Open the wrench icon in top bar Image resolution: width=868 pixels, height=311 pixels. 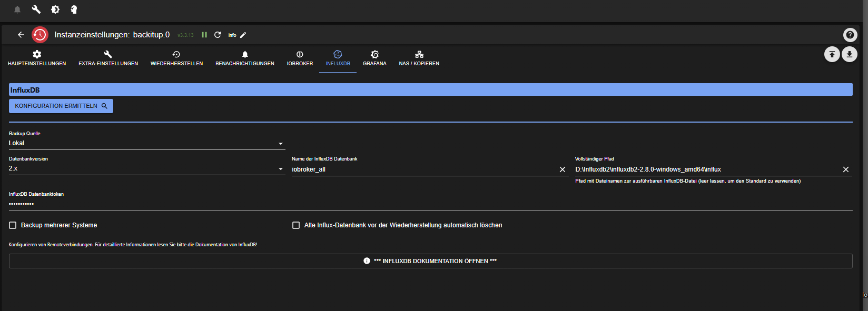(36, 9)
